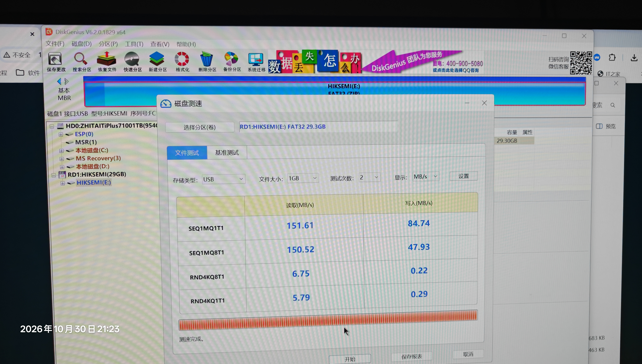Click the QR code for WeChat support
The width and height of the screenshot is (642, 364).
pos(581,63)
